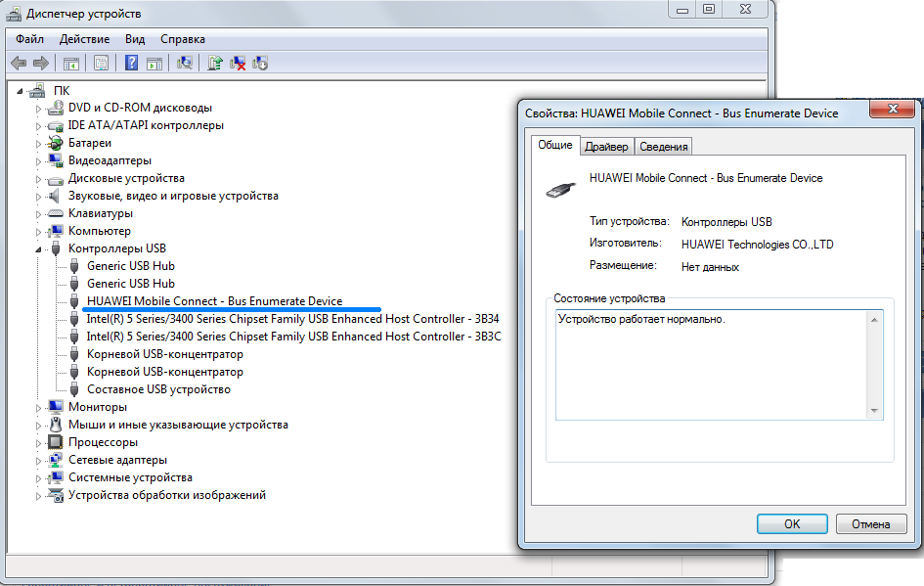Screen dimensions: 924x586
Task: Open the Справка menu
Action: click(183, 39)
